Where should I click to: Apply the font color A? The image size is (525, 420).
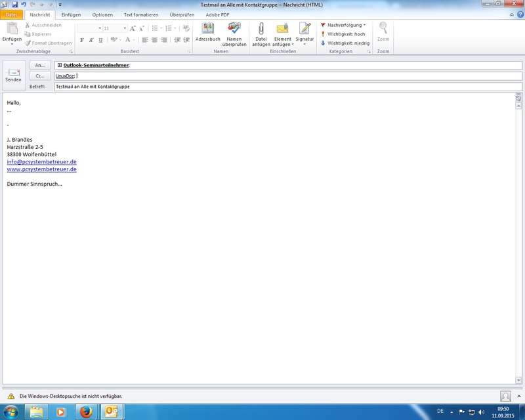[127, 40]
